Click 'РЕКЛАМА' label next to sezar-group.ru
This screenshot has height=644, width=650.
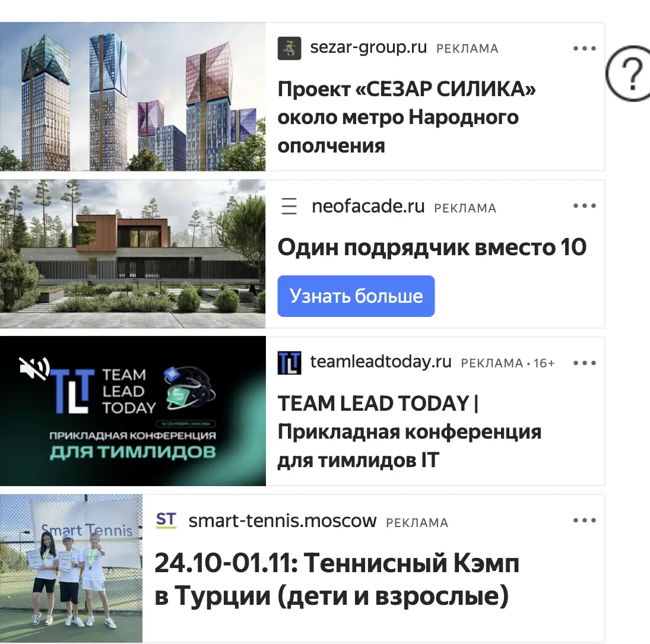(467, 49)
